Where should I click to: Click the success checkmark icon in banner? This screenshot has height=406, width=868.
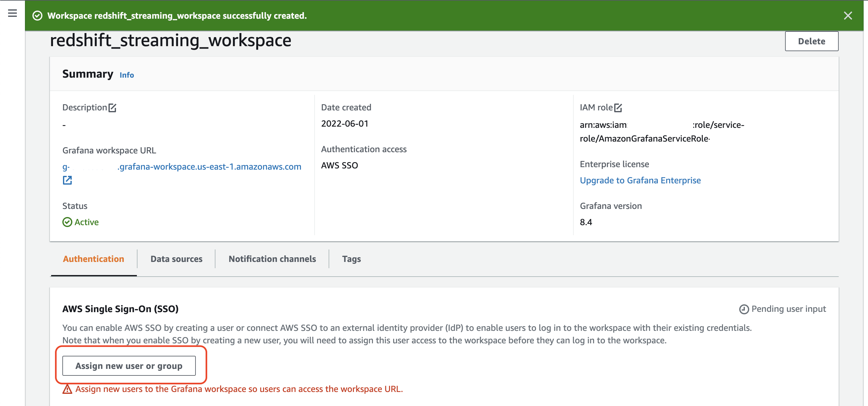tap(37, 16)
